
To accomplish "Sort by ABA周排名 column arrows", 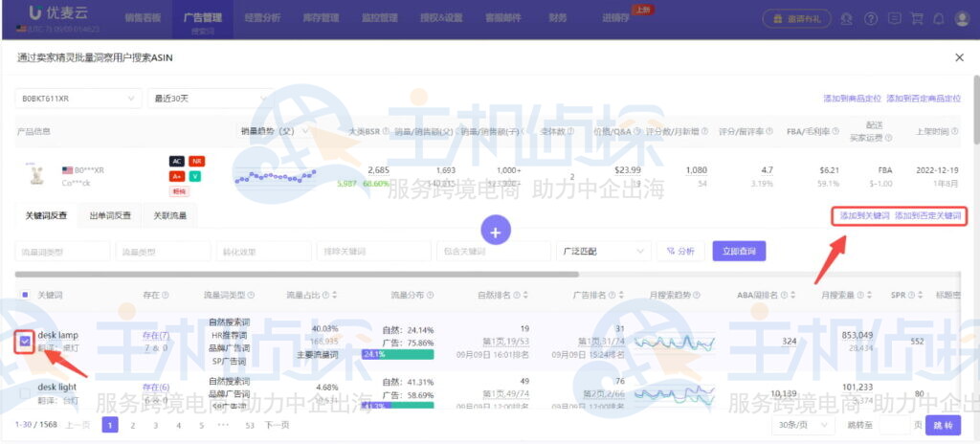I will click(x=791, y=295).
